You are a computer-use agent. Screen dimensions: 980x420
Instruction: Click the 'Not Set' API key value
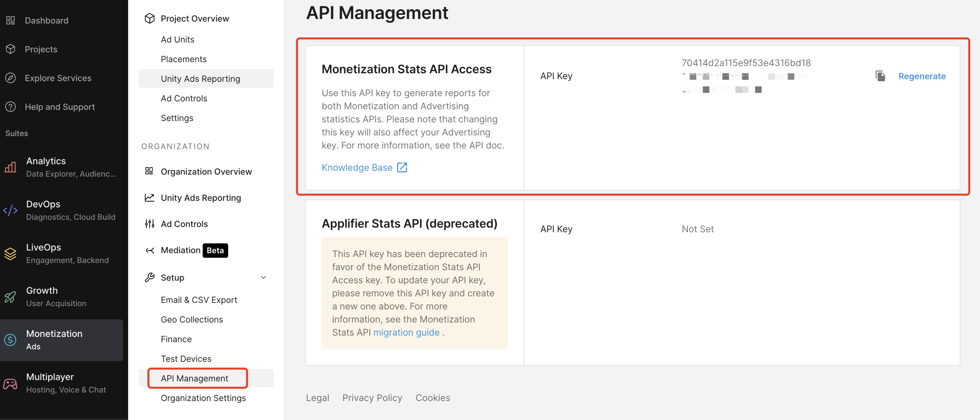click(x=698, y=229)
